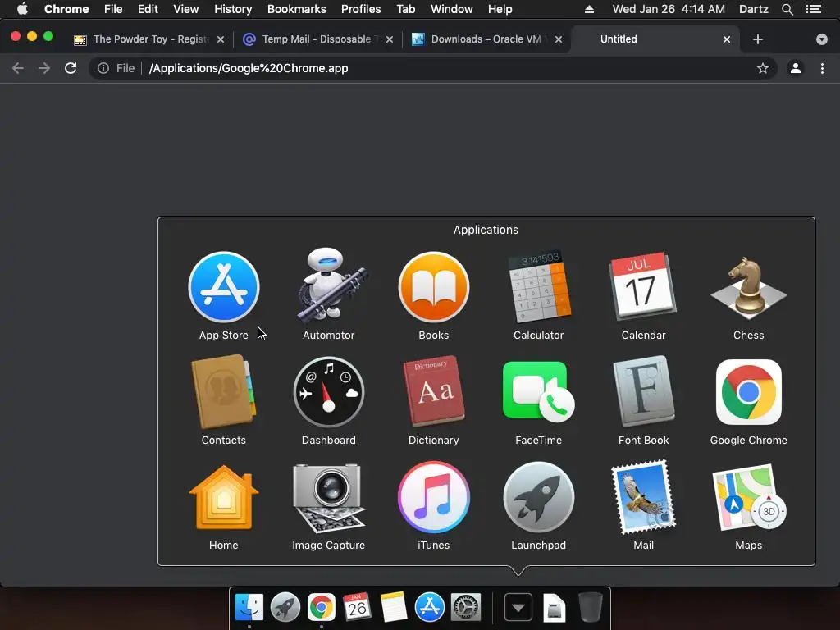This screenshot has height=630, width=840.
Task: Click the Chrome icon in the Dock
Action: click(322, 608)
